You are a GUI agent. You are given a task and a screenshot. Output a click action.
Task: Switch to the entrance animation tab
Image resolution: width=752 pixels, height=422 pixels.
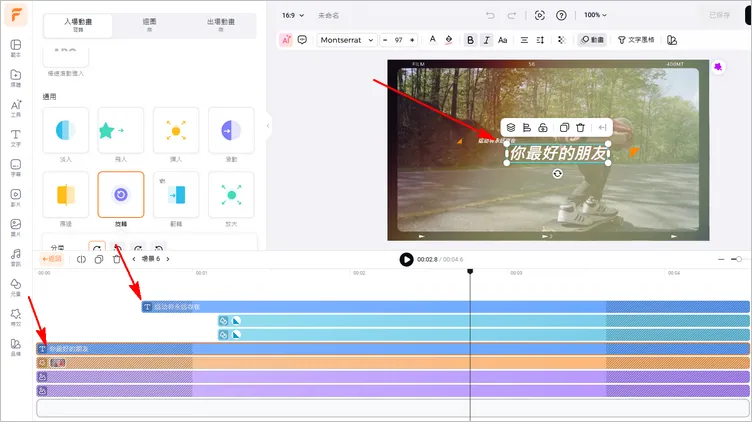78,25
